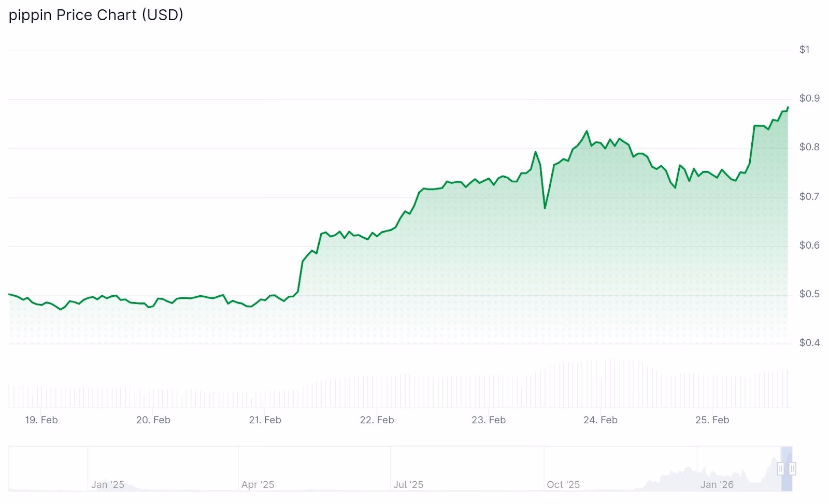
Task: Click the 19. Feb date label
Action: (x=41, y=420)
